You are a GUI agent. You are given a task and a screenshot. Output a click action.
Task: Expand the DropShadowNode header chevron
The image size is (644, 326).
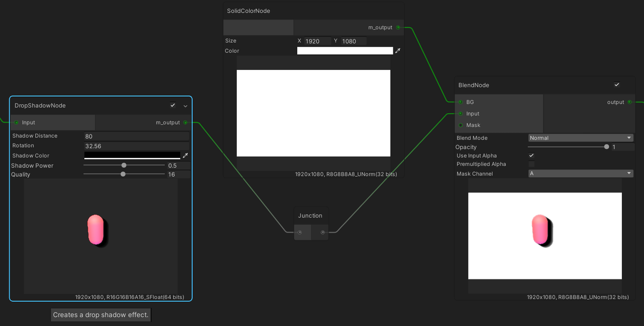coord(186,106)
